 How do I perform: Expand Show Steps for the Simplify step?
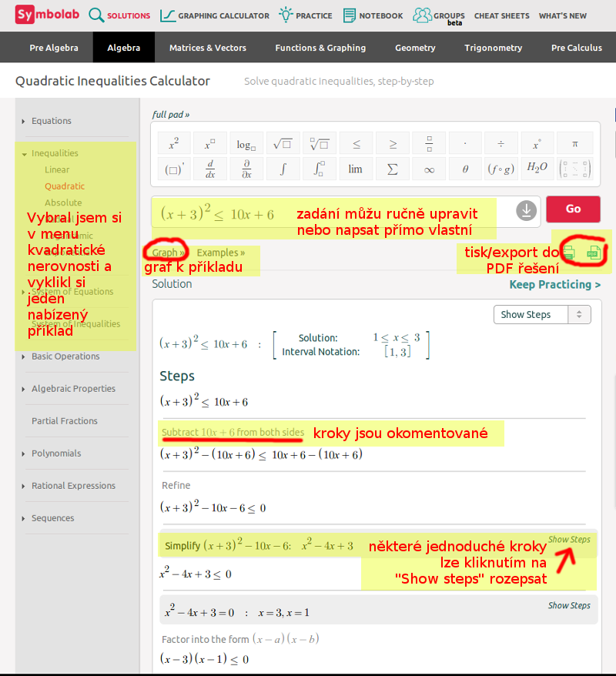(x=569, y=540)
